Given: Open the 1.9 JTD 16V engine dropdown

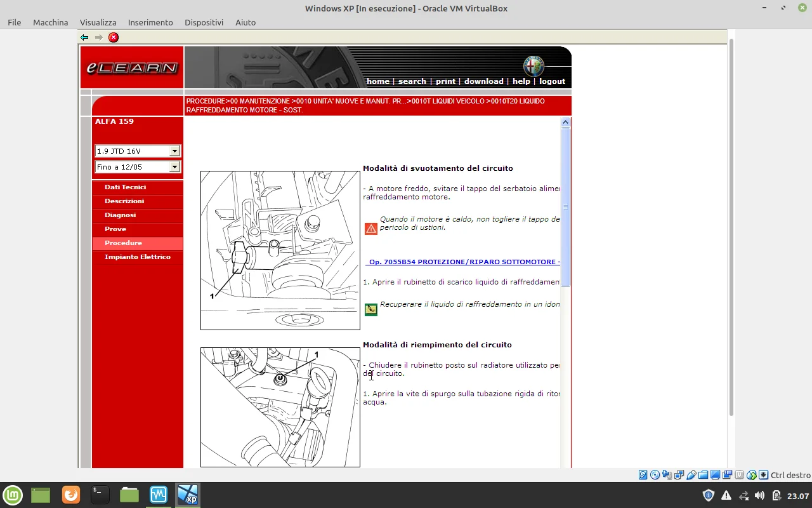Looking at the screenshot, I should click(x=174, y=151).
